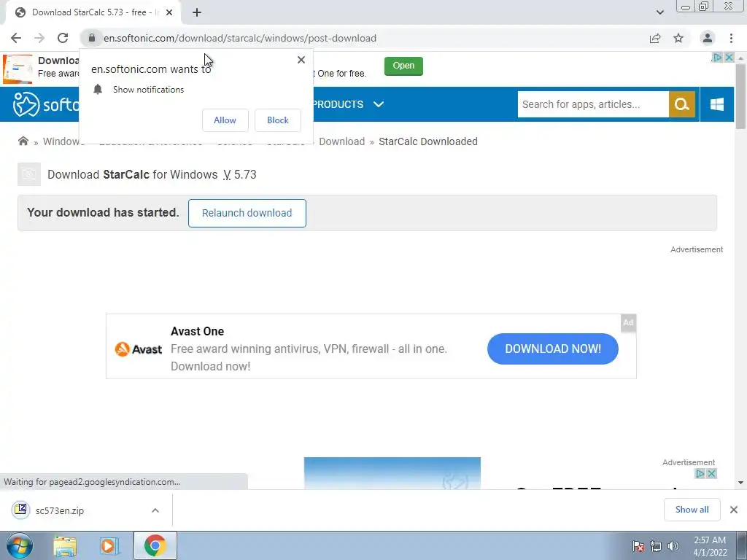The width and height of the screenshot is (747, 560).
Task: Open Windows Media Player from taskbar
Action: 109,545
